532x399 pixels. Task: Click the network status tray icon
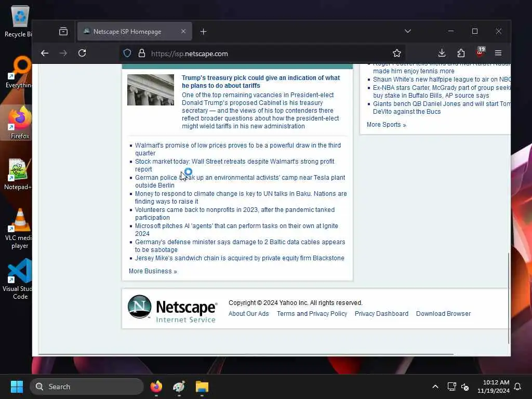click(451, 387)
